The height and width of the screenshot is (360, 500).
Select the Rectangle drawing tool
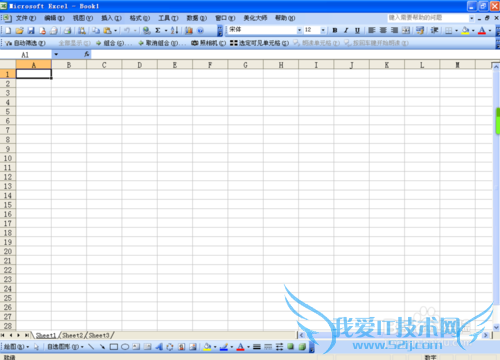[x=114, y=347]
